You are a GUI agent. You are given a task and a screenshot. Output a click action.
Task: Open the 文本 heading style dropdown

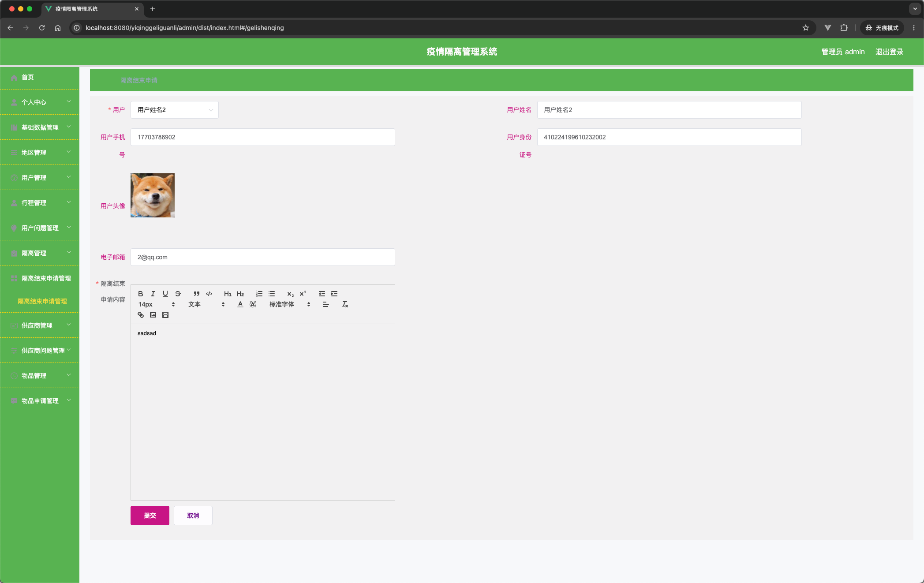click(x=206, y=304)
